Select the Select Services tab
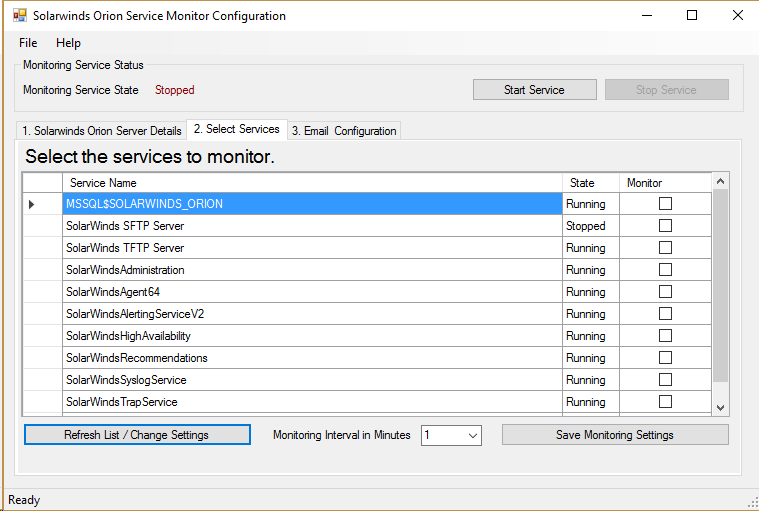This screenshot has height=511, width=759. click(237, 129)
